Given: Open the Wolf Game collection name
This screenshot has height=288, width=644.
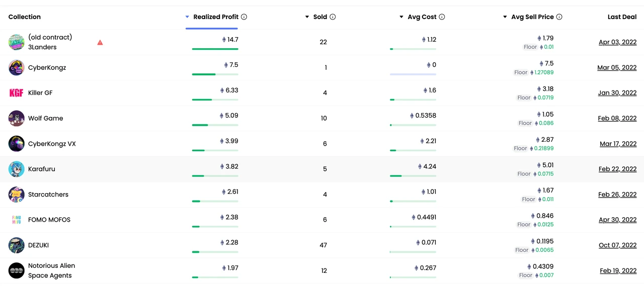Looking at the screenshot, I should pos(45,118).
